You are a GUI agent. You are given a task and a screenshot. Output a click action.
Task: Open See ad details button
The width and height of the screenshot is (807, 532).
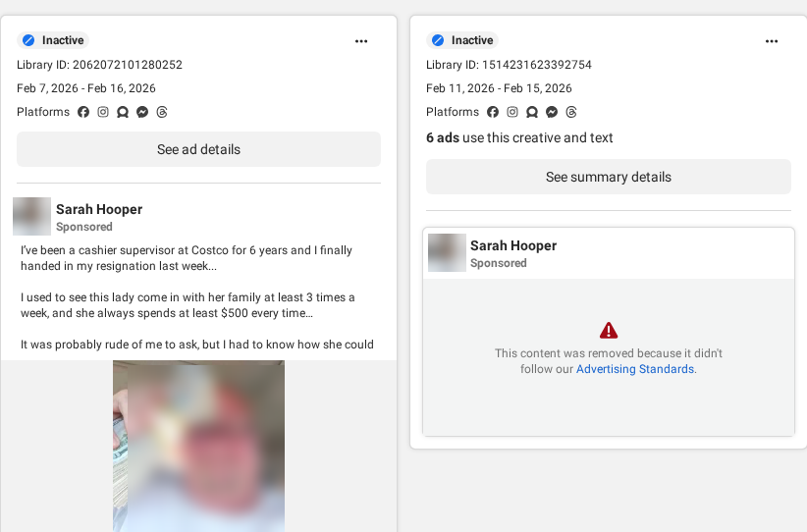[198, 149]
